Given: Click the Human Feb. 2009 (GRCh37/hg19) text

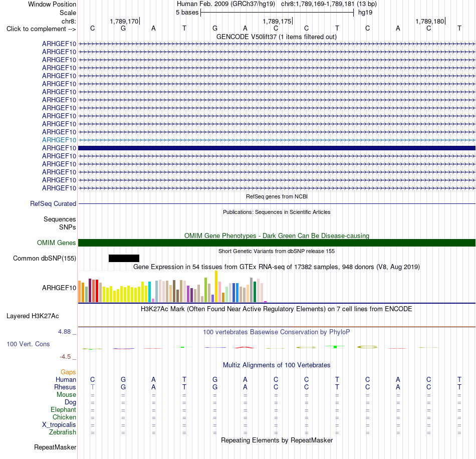Looking at the screenshot, I should pos(226,4).
